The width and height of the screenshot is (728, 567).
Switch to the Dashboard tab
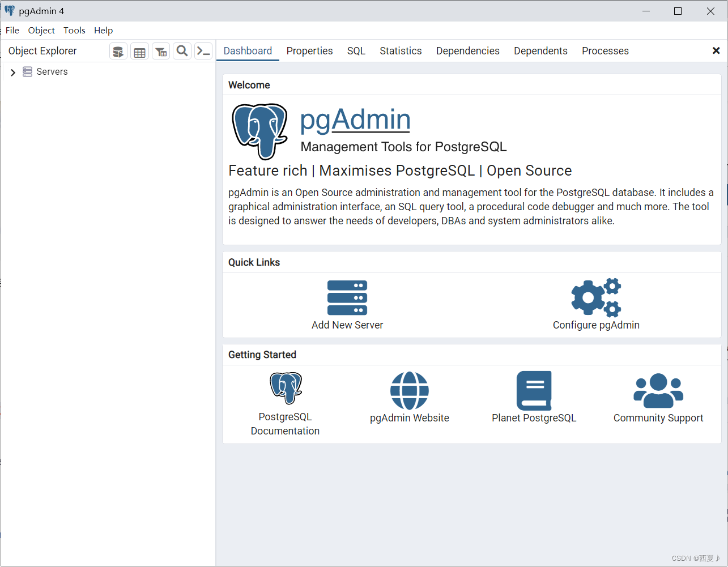click(x=248, y=51)
